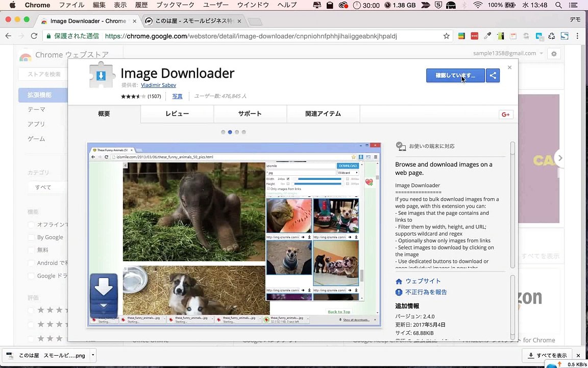This screenshot has height=368, width=588.
Task: Open macOS Spotlight search
Action: 558,5
